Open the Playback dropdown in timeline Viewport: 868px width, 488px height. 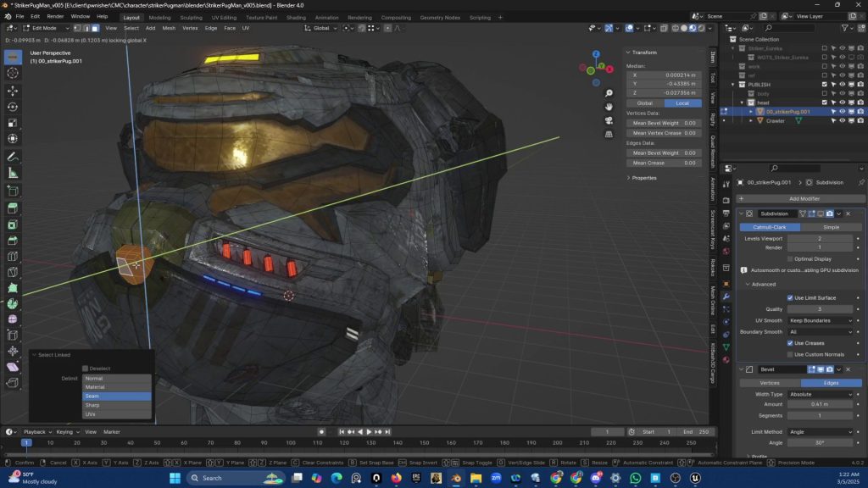point(37,432)
